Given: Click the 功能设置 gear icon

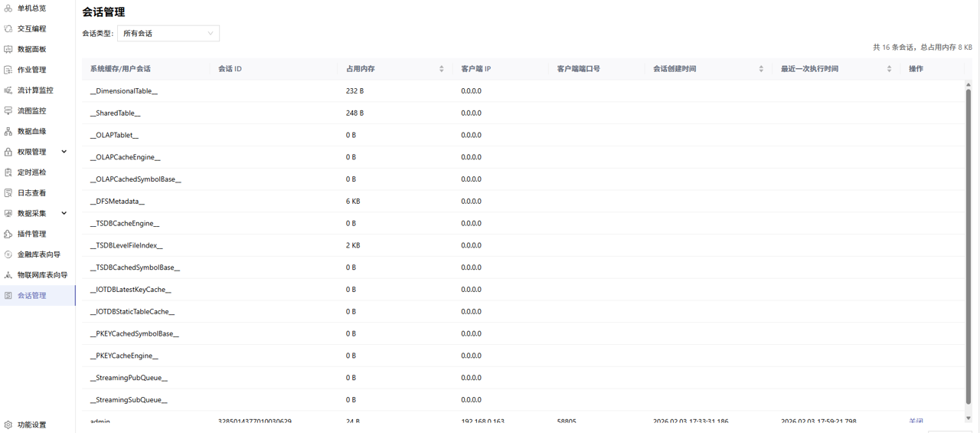Looking at the screenshot, I should (x=8, y=425).
